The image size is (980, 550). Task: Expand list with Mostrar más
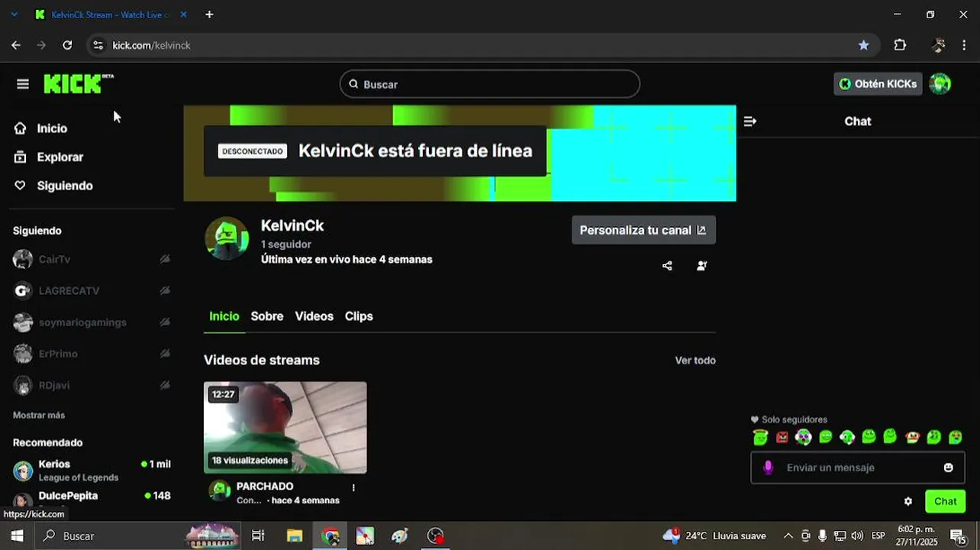pyautogui.click(x=39, y=415)
